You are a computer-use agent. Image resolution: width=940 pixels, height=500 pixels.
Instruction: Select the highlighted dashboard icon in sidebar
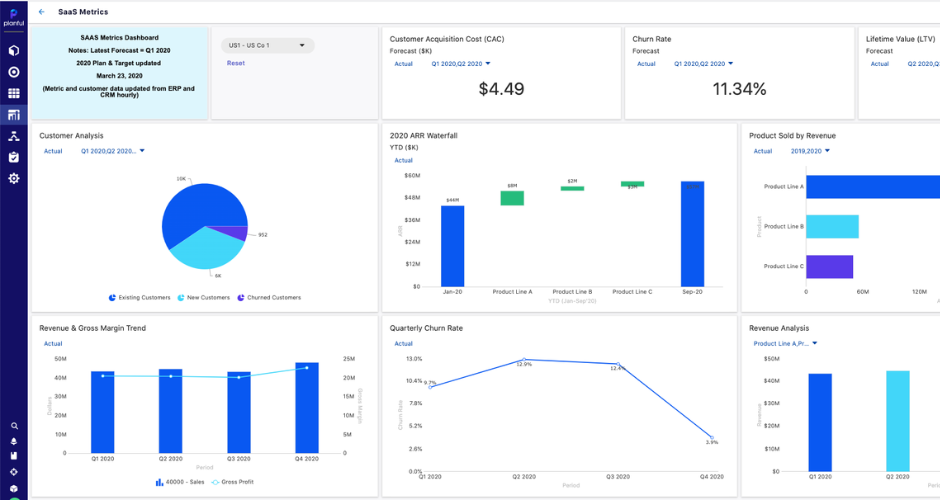click(x=14, y=115)
